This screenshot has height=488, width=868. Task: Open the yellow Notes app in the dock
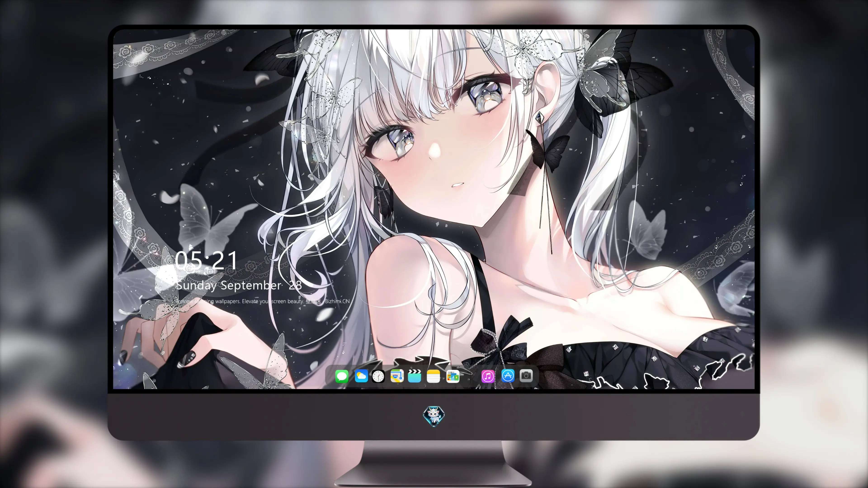(x=433, y=376)
